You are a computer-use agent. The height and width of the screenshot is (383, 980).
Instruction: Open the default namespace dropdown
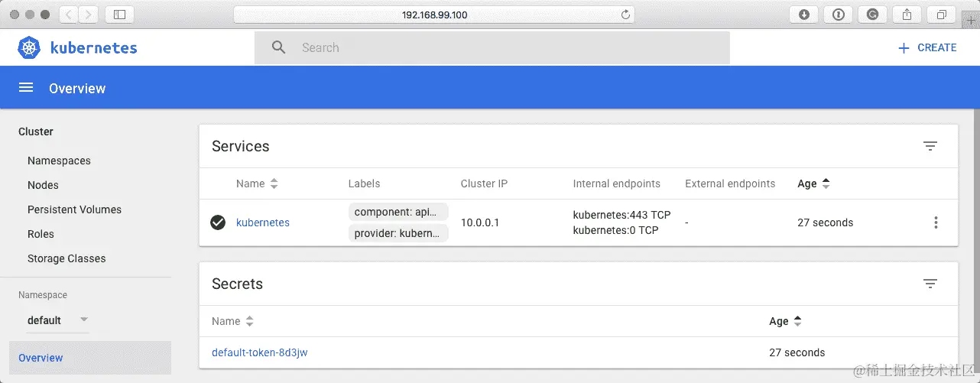pyautogui.click(x=58, y=320)
